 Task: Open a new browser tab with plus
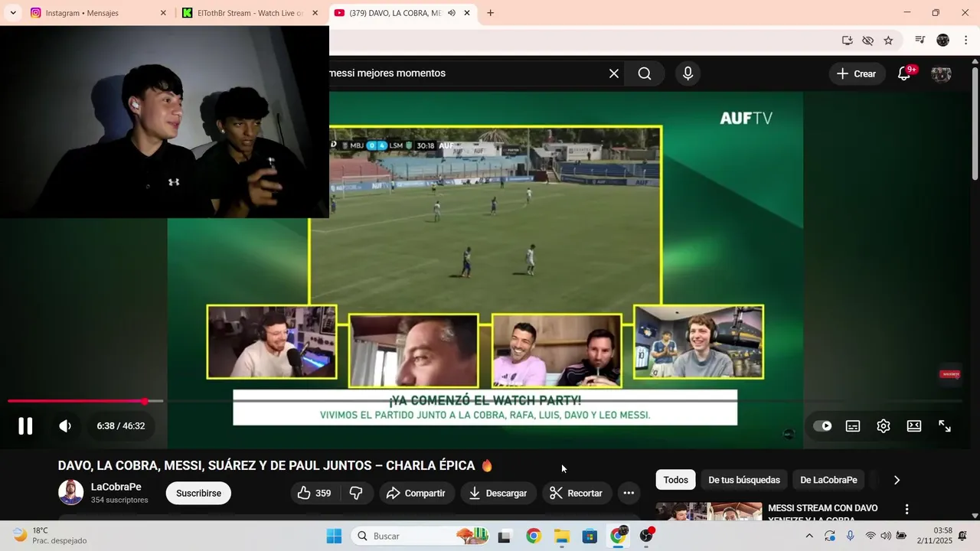(x=490, y=13)
